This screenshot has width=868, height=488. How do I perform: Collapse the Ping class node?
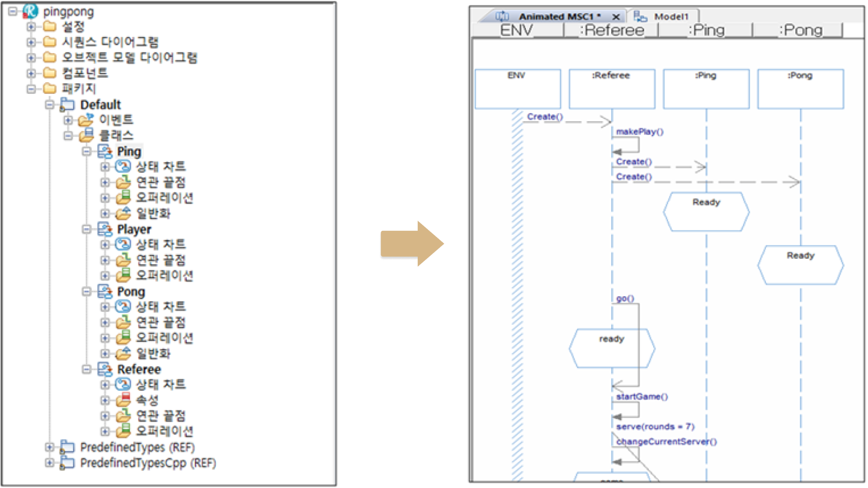point(87,151)
